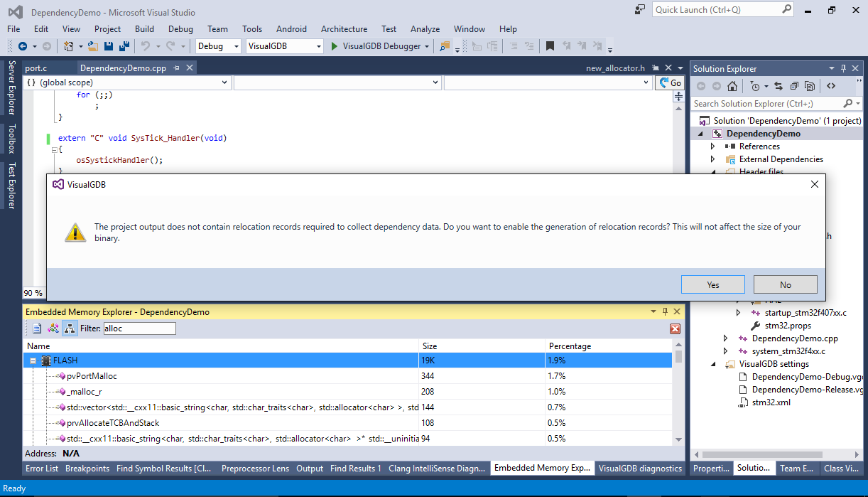This screenshot has width=868, height=497.
Task: Expand the References node
Action: coord(713,146)
